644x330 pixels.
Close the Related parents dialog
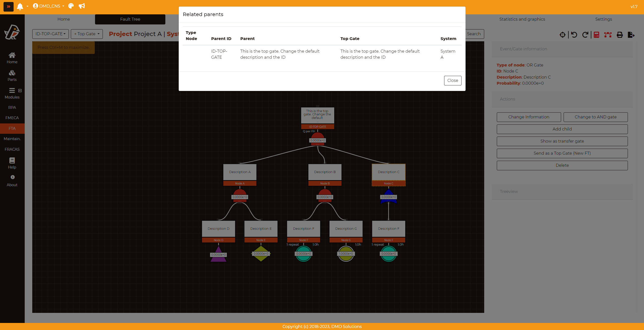coord(452,80)
